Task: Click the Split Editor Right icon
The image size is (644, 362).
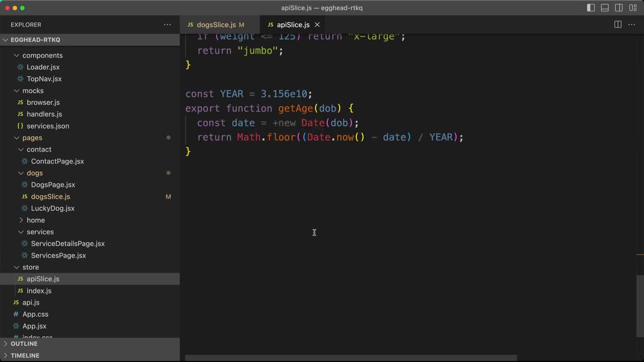Action: click(x=618, y=25)
